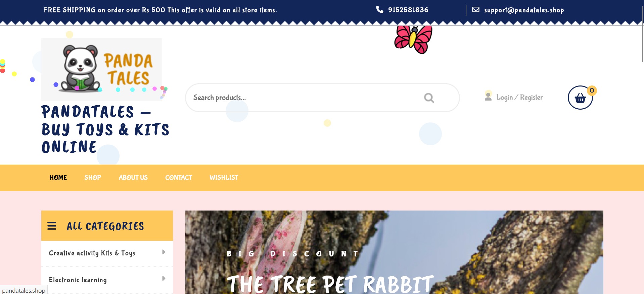Viewport: 644px width, 294px height.
Task: Click the Pandatales site title heading
Action: tap(105, 129)
